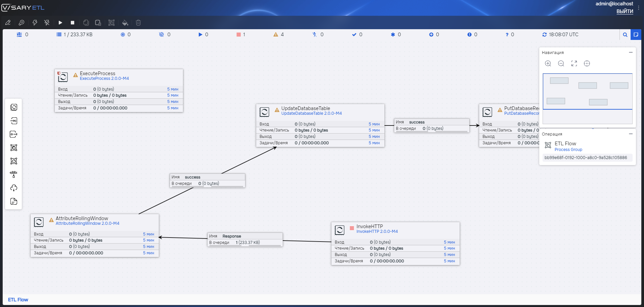The width and height of the screenshot is (644, 307).
Task: Click the Actual size crosshair navigation icon
Action: click(587, 63)
